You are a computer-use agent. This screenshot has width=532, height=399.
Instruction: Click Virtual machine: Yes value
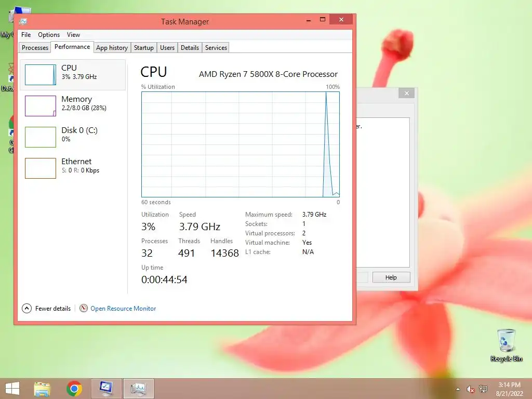pyautogui.click(x=307, y=243)
